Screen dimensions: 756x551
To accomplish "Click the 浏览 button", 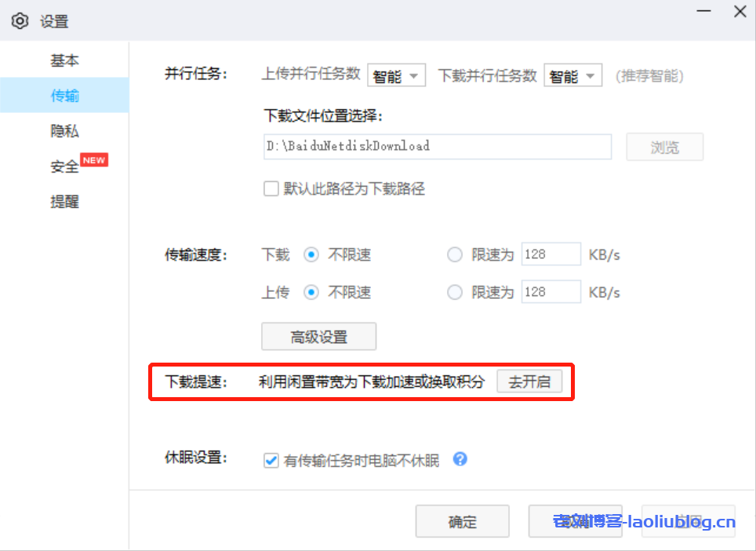I will point(664,147).
